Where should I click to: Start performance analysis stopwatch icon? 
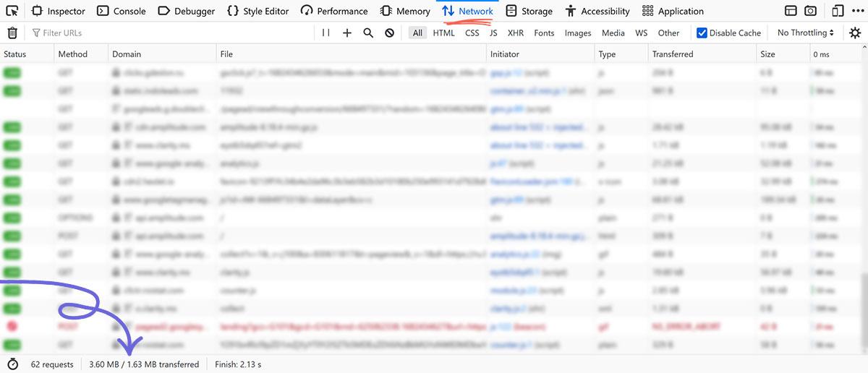(x=12, y=364)
